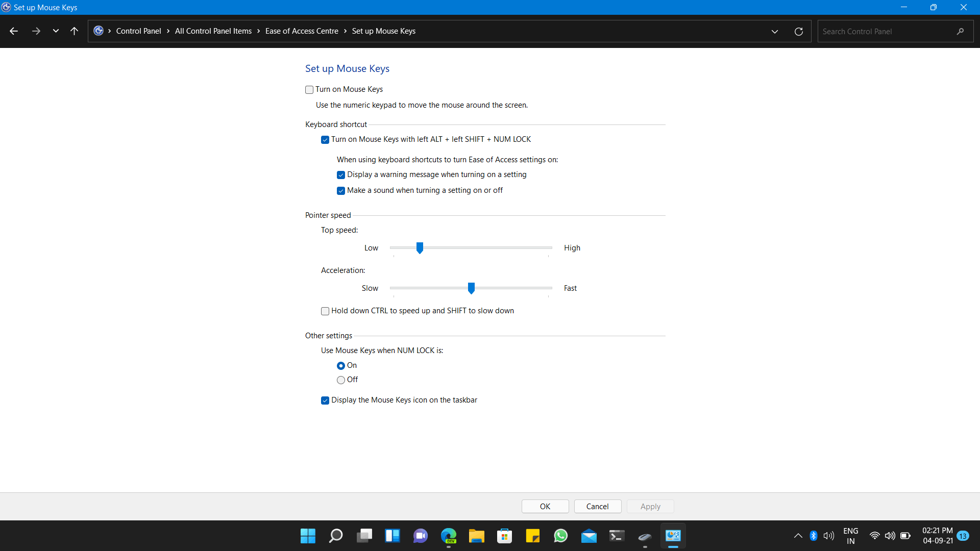Viewport: 980px width, 551px height.
Task: Show hidden system tray icons chevron
Action: pos(798,536)
